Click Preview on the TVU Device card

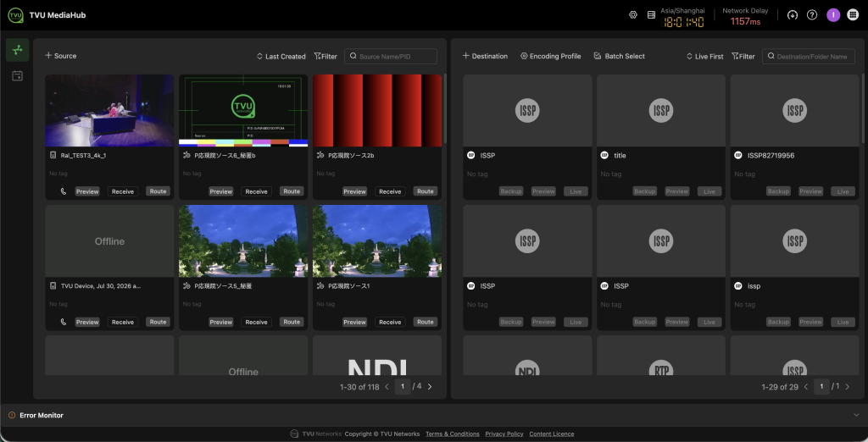[87, 322]
